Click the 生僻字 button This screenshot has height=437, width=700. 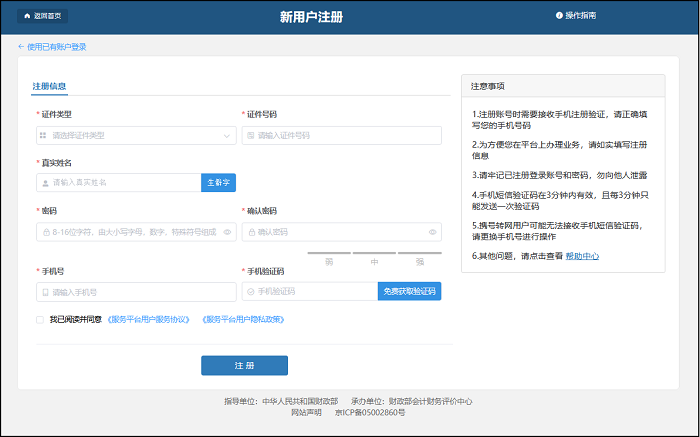point(218,182)
